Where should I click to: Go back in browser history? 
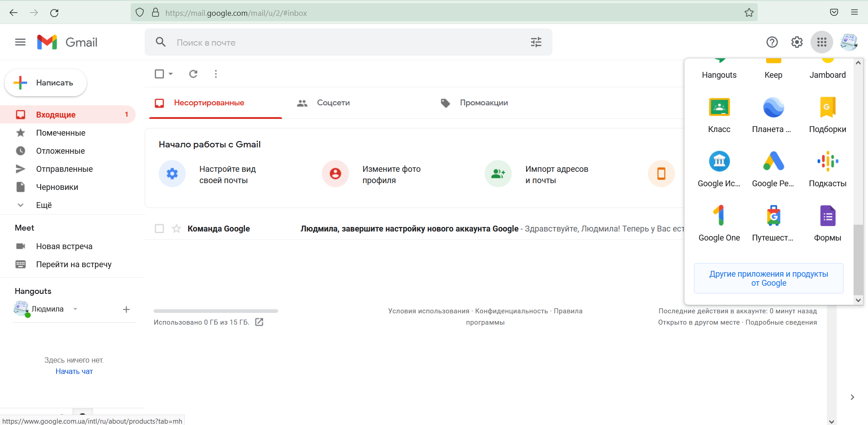point(14,13)
